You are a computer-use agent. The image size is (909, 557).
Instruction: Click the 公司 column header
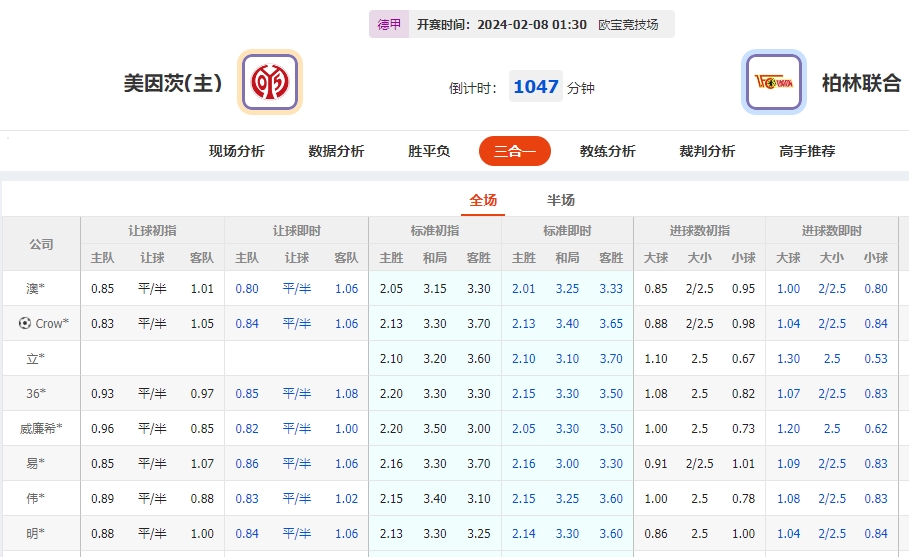[x=41, y=244]
